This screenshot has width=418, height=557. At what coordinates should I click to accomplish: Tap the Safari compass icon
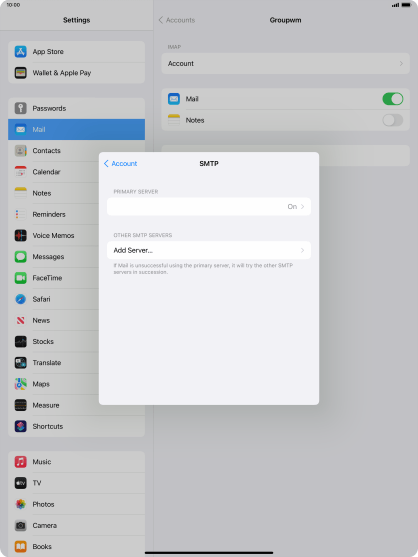click(x=21, y=299)
